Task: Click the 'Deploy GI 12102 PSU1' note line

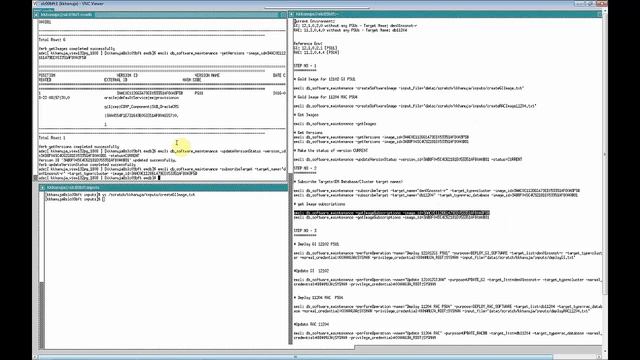Action: click(316, 244)
